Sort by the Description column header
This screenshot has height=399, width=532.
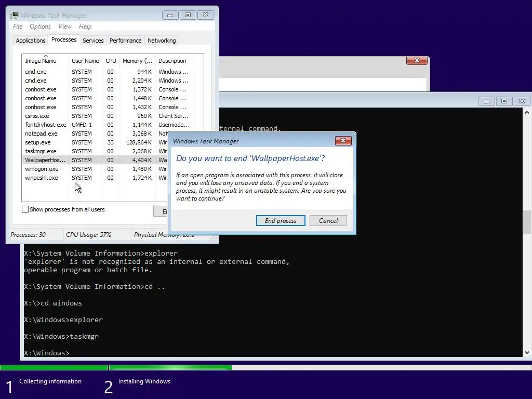pos(175,61)
